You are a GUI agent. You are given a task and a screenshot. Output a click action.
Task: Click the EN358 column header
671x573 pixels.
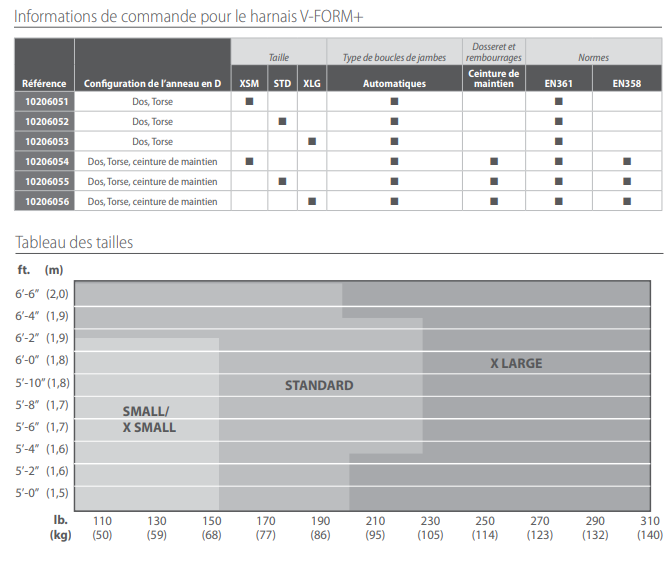627,84
